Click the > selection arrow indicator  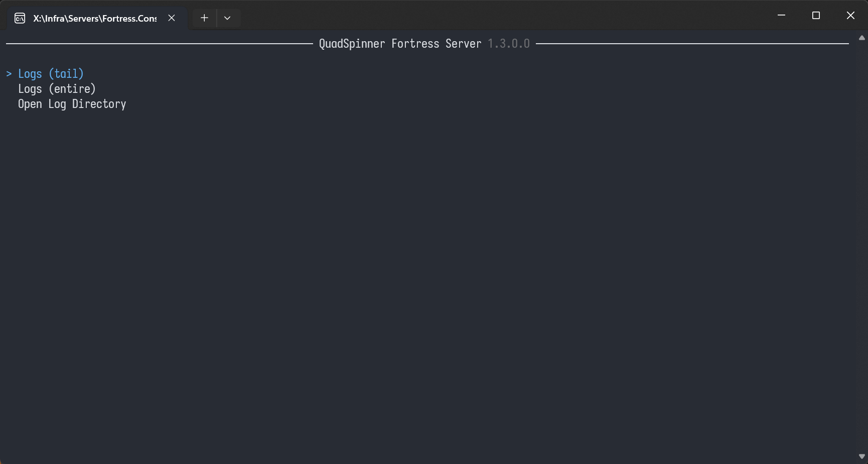pyautogui.click(x=9, y=74)
